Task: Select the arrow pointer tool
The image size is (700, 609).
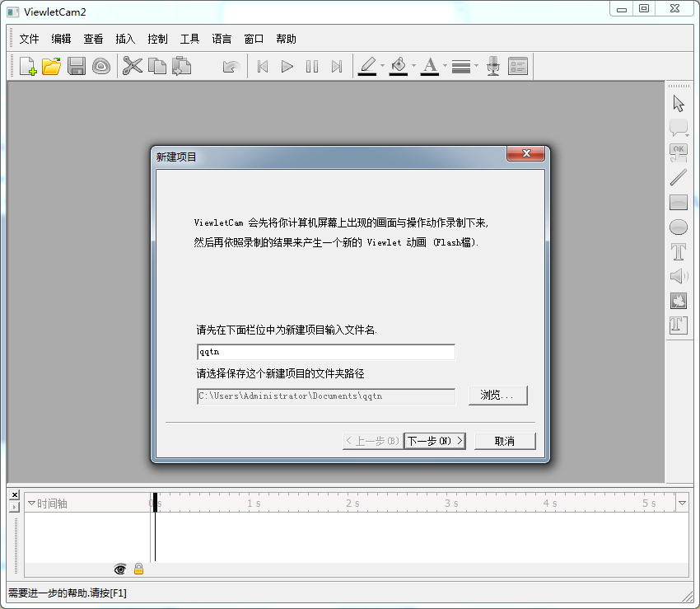Action: (679, 104)
